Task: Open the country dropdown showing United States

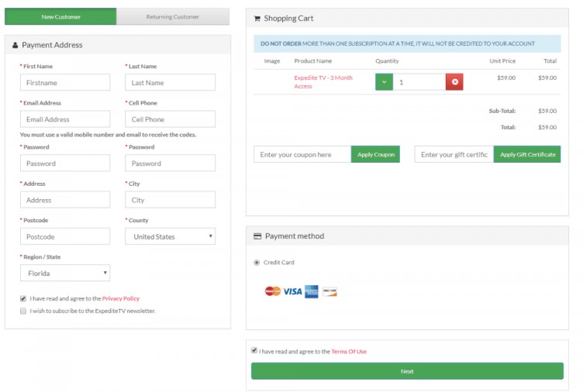Action: (x=170, y=236)
